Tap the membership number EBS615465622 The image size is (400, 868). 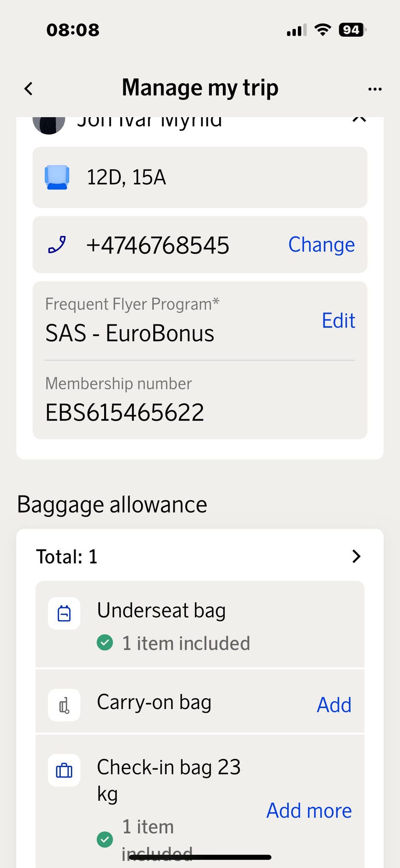coord(125,413)
